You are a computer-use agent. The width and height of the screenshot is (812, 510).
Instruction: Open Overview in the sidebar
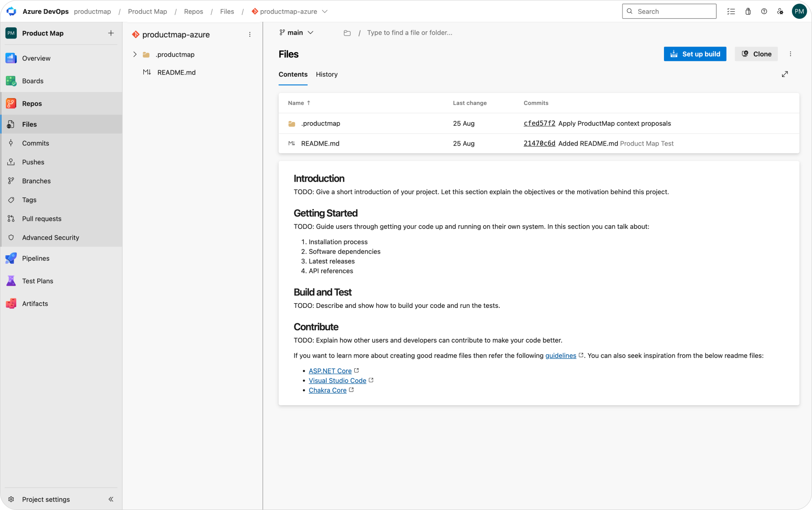coord(61,58)
